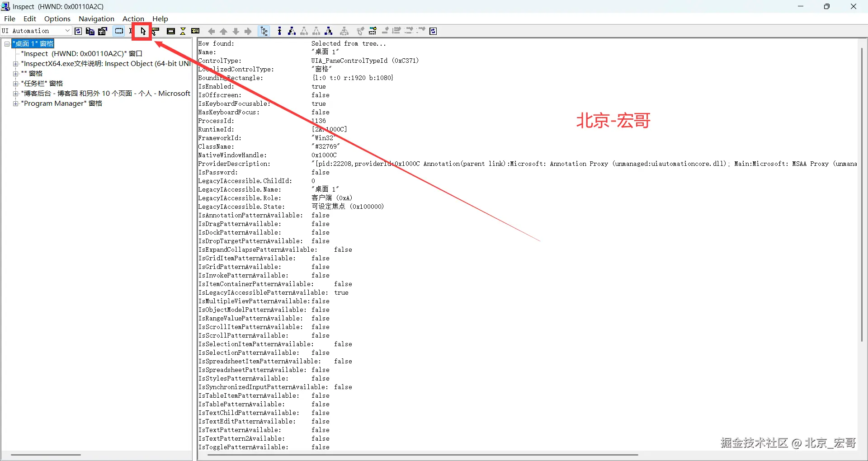Expand the "任务栏" 窗格 tree node
The width and height of the screenshot is (868, 461).
tap(16, 84)
